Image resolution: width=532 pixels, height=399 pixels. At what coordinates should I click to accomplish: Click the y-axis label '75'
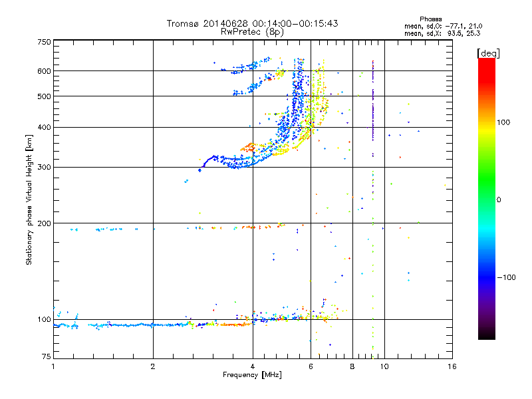point(47,356)
